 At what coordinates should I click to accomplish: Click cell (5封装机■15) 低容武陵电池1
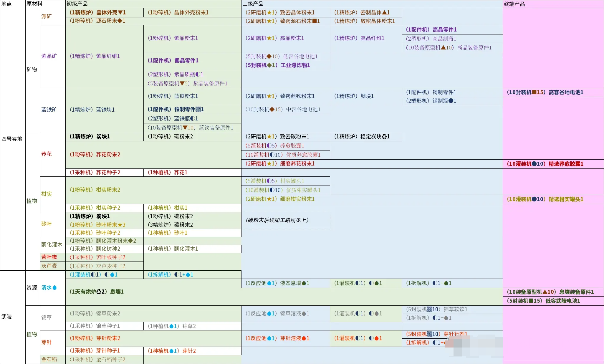[x=553, y=301]
